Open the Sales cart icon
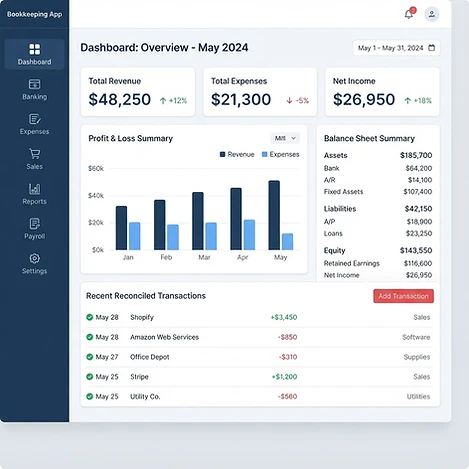The width and height of the screenshot is (469, 469). [x=35, y=154]
